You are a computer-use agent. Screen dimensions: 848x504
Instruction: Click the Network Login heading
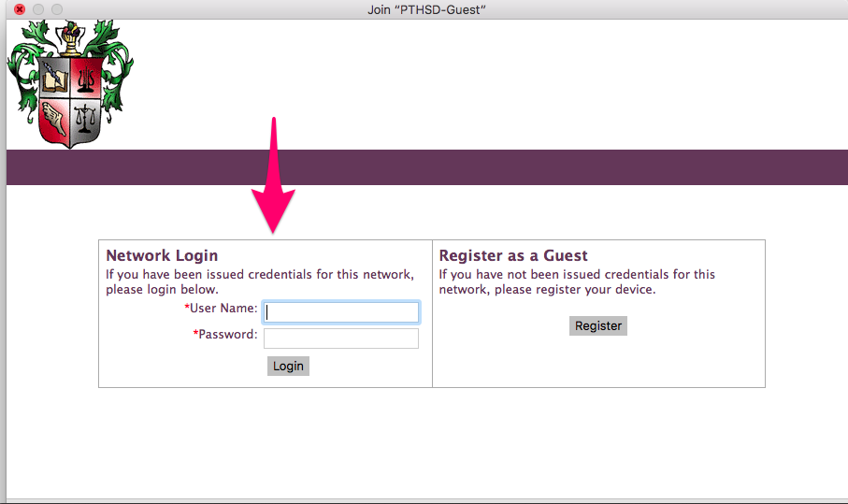(x=162, y=255)
